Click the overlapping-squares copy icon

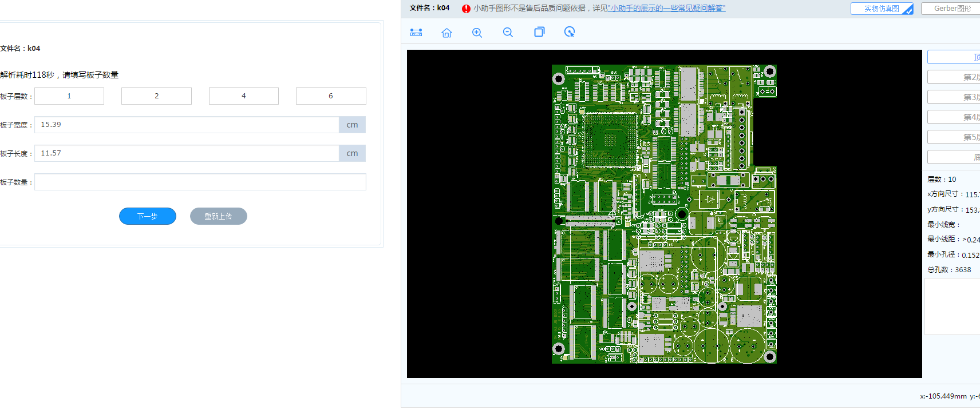click(539, 32)
